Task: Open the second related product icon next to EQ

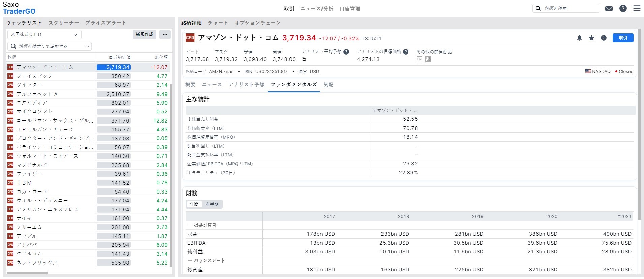Action: click(428, 59)
